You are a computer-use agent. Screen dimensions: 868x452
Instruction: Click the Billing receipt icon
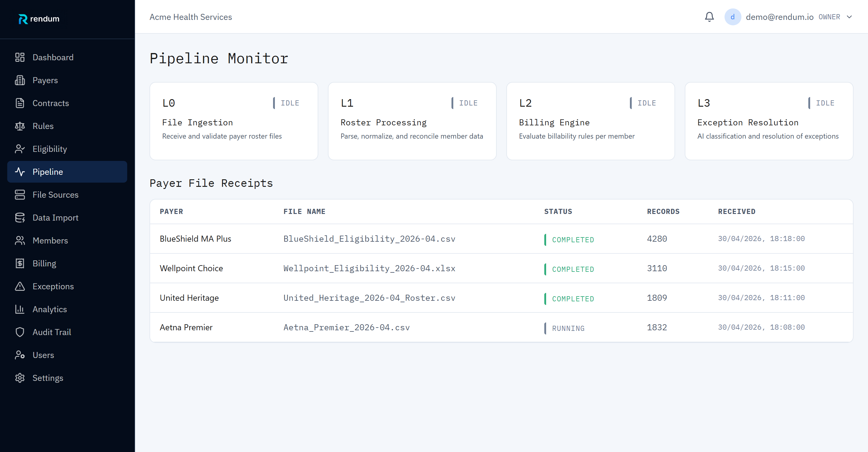(20, 263)
